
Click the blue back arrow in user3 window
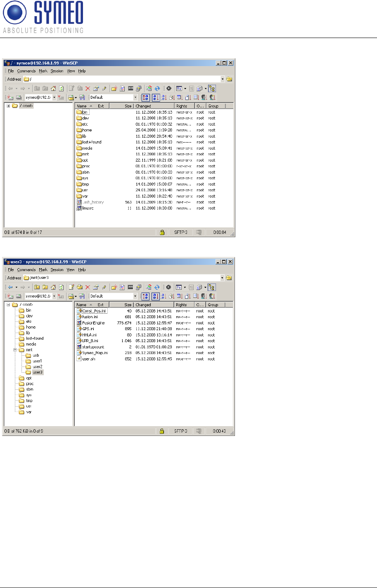[10, 287]
